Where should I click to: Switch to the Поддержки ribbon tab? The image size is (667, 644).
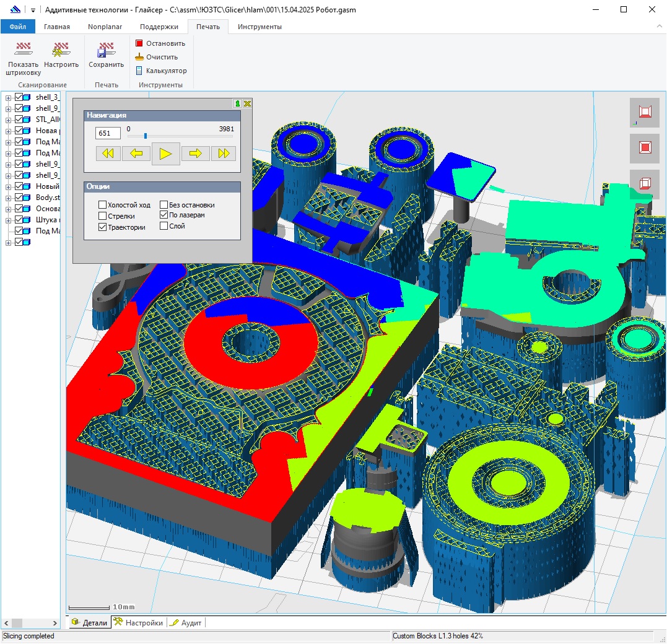coord(159,27)
